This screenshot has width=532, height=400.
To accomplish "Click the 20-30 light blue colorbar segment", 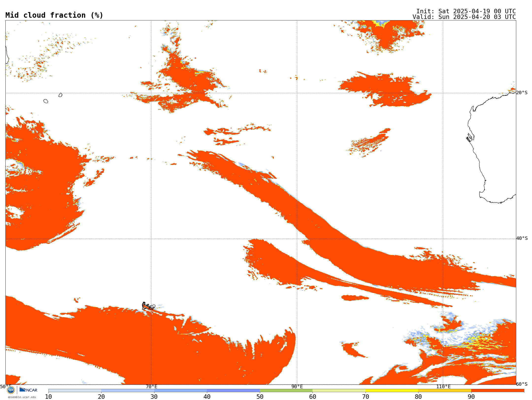I will pos(128,391).
